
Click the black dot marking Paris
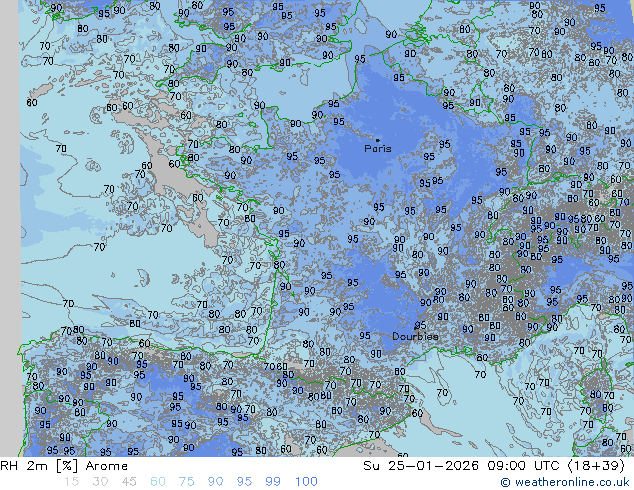point(378,140)
